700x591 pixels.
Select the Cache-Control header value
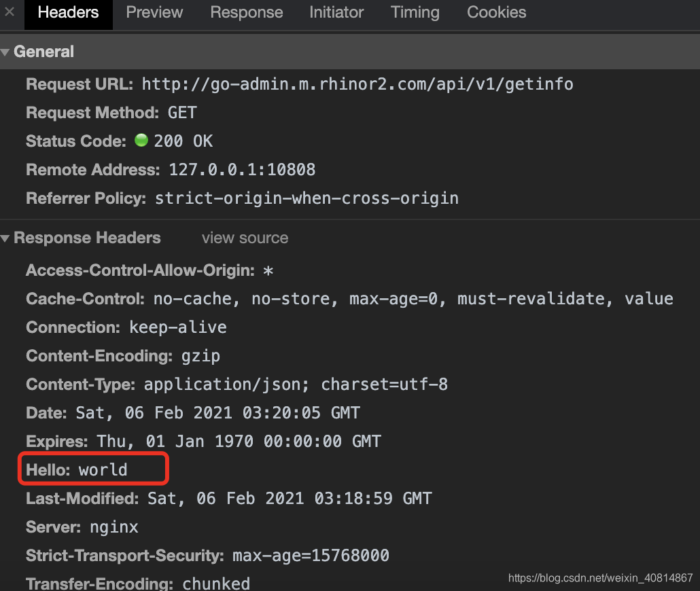pos(413,299)
